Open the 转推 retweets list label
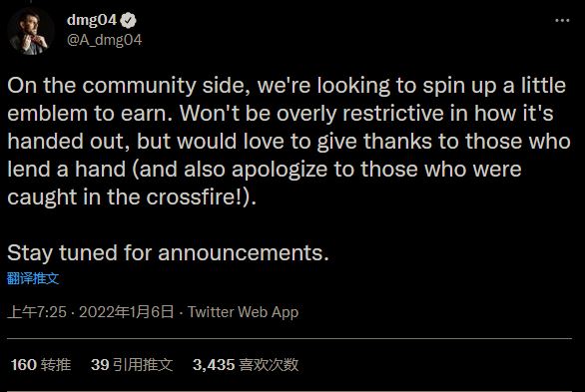The width and height of the screenshot is (585, 392). 56,364
